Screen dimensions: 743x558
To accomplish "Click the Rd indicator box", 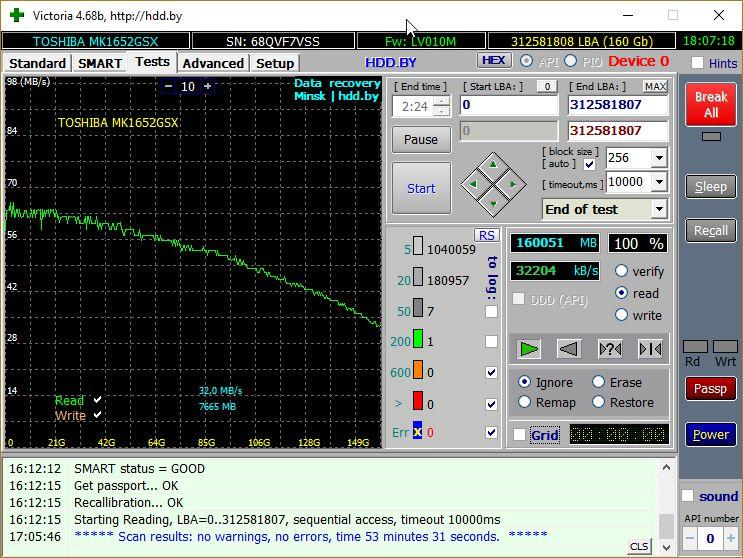I will [695, 346].
